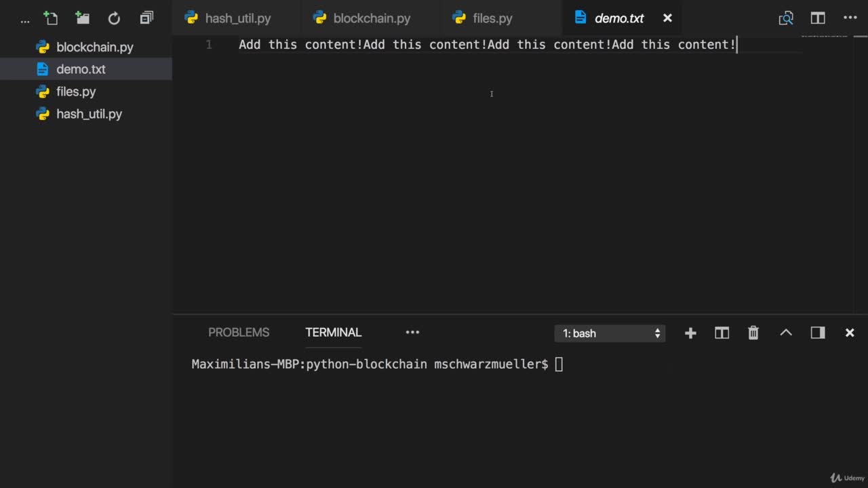Viewport: 868px width, 488px height.
Task: Select the TERMINAL panel tab
Action: [333, 332]
